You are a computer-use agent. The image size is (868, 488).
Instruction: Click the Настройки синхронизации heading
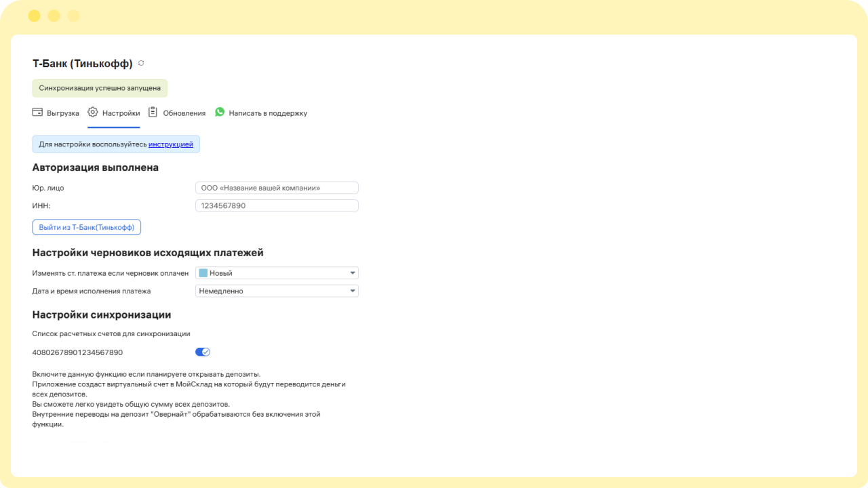pos(102,314)
